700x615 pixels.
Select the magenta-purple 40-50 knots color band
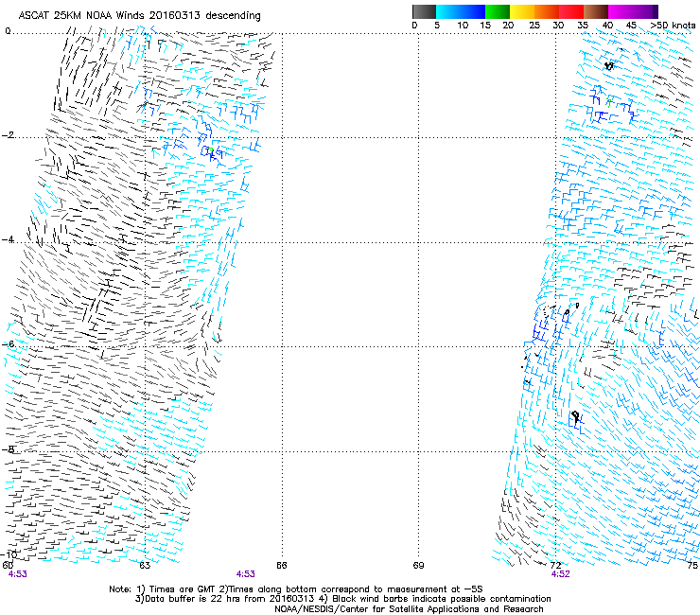click(x=633, y=11)
